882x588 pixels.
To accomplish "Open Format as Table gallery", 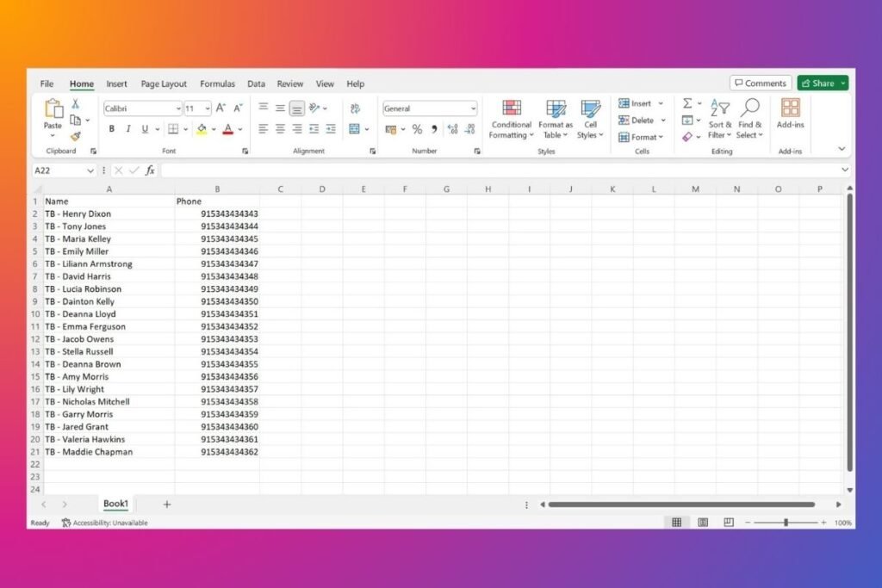I will [556, 119].
